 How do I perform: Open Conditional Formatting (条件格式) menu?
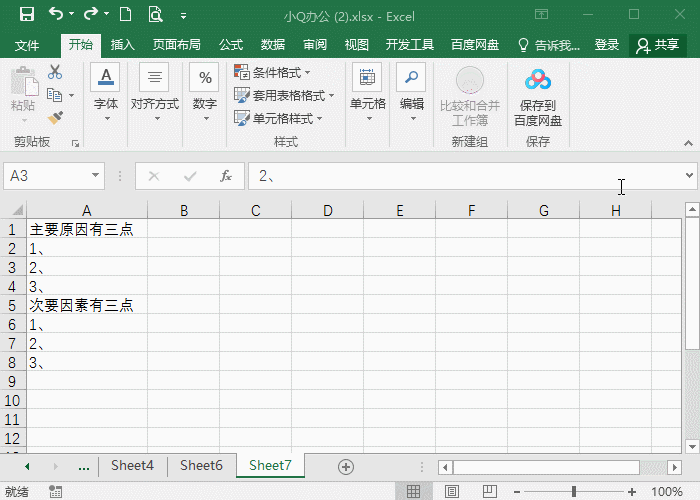click(272, 72)
